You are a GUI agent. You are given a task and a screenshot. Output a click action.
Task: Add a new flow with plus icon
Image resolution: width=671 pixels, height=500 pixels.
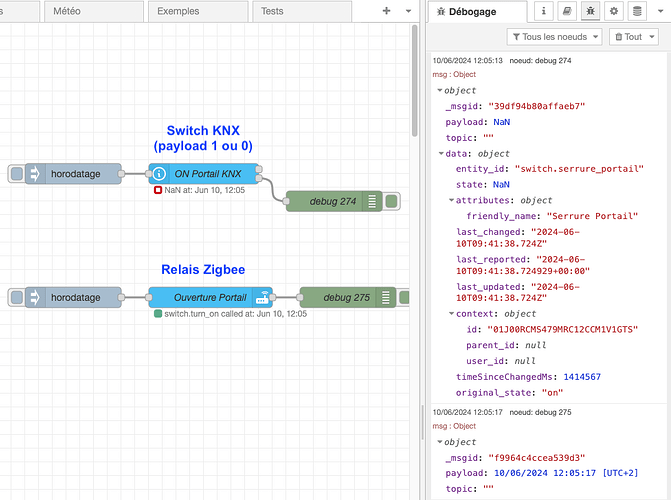[386, 11]
